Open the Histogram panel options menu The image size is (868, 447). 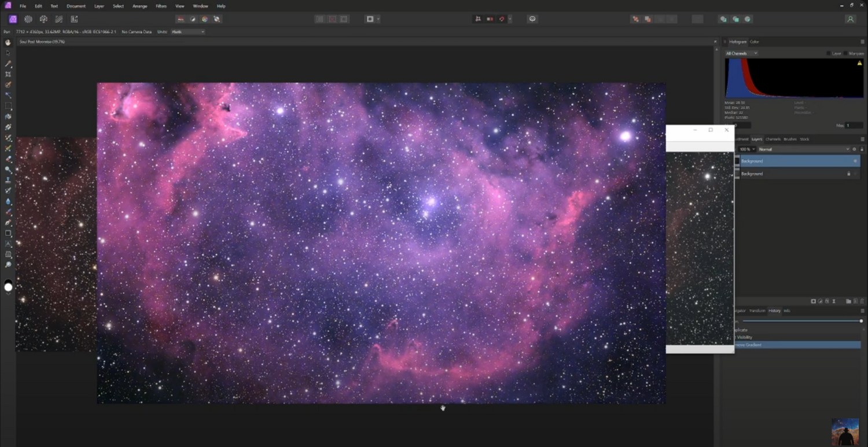[x=862, y=42]
